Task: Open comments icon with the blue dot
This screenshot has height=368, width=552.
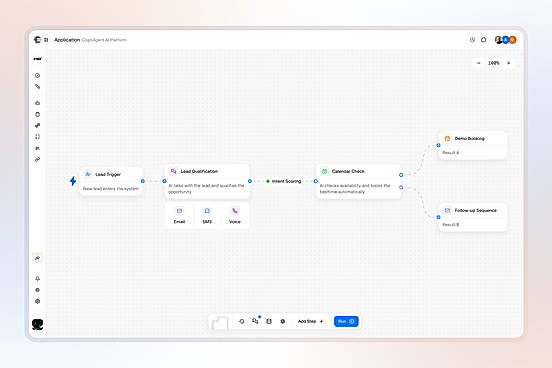Action: pos(255,321)
